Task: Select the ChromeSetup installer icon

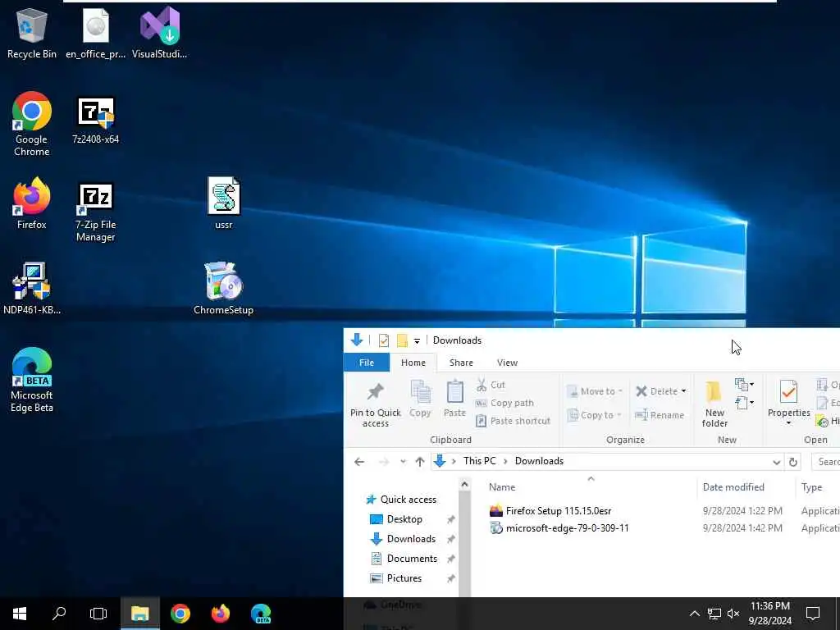Action: [223, 289]
